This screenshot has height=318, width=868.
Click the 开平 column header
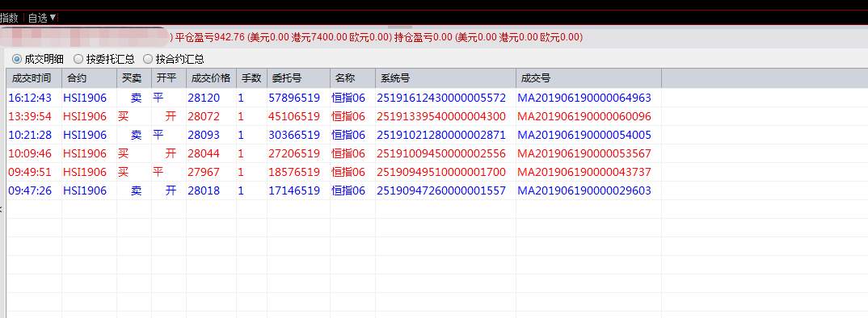[x=169, y=78]
